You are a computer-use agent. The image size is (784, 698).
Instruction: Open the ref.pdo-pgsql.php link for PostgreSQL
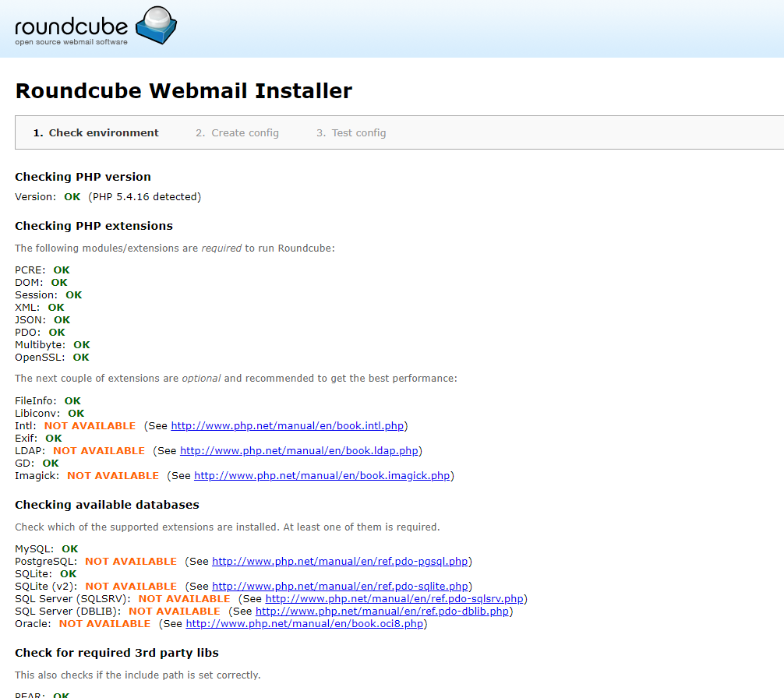coord(340,562)
